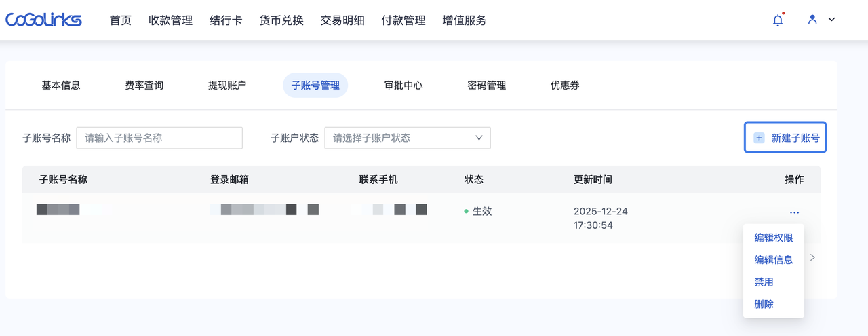This screenshot has width=868, height=336.
Task: Click the 操作 column header
Action: (794, 180)
